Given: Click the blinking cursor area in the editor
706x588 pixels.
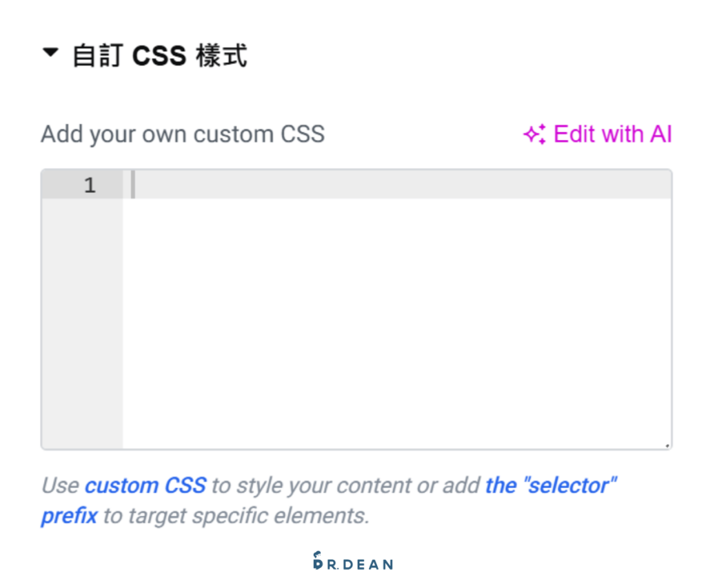Looking at the screenshot, I should click(132, 185).
